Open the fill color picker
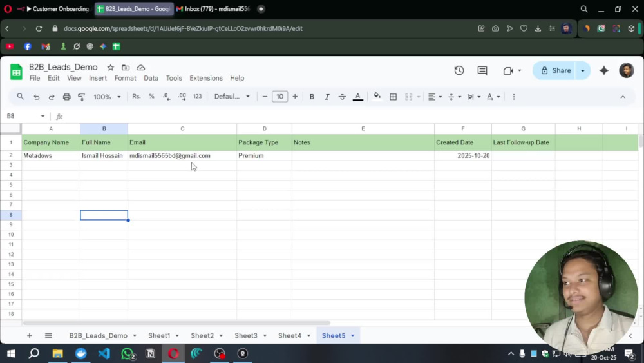Screen dimensions: 644x363 click(x=377, y=97)
